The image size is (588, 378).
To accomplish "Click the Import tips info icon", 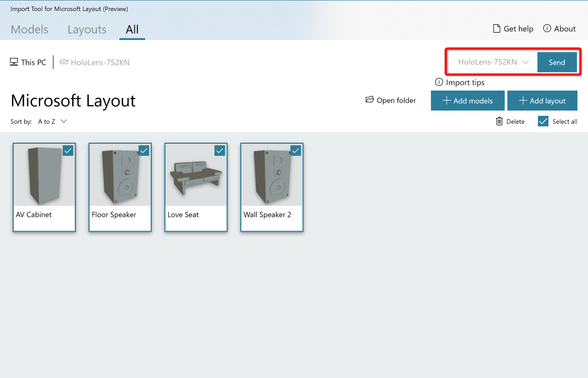I will 439,82.
